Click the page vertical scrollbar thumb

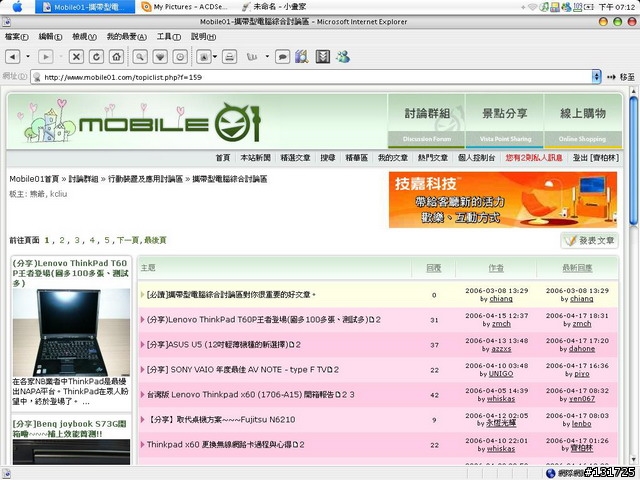(633, 161)
